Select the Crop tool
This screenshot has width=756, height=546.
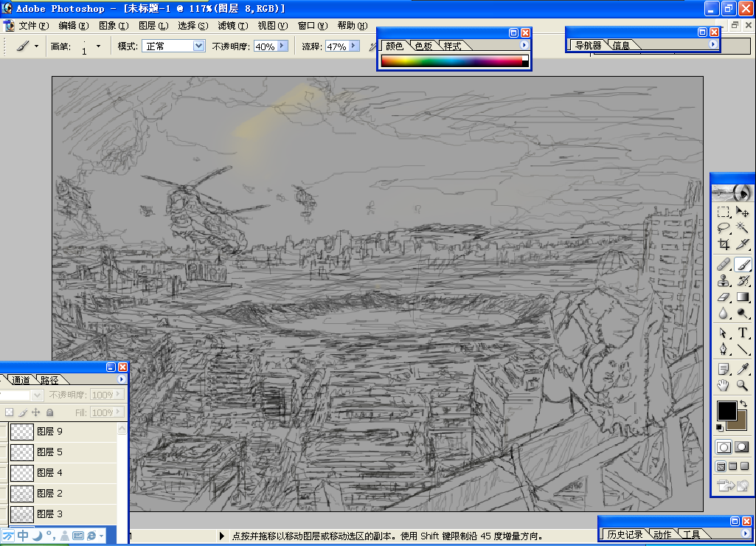tap(724, 244)
